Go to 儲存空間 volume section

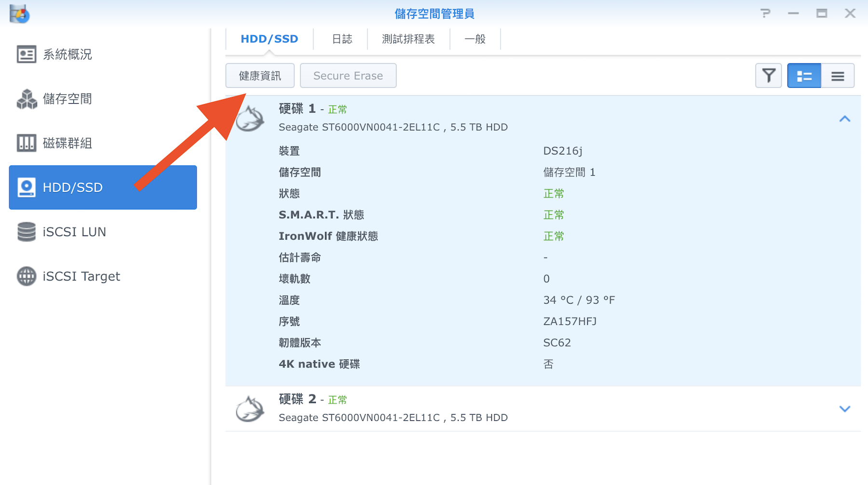tap(67, 99)
